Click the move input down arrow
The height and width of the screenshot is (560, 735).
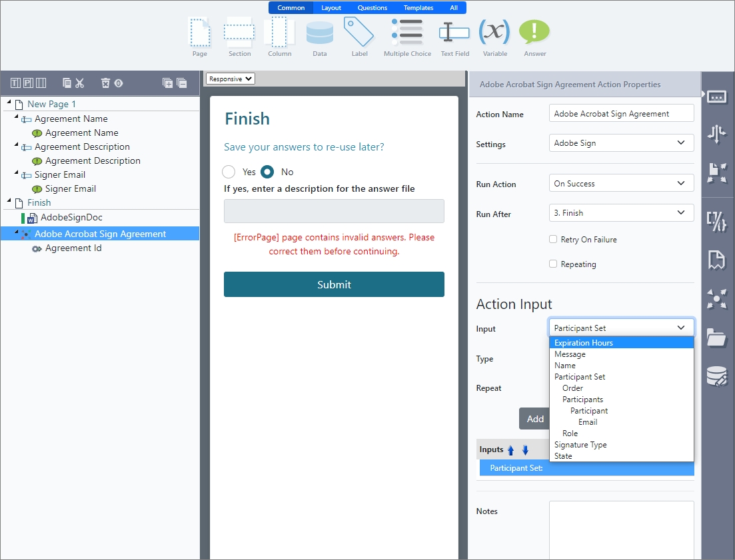[526, 450]
